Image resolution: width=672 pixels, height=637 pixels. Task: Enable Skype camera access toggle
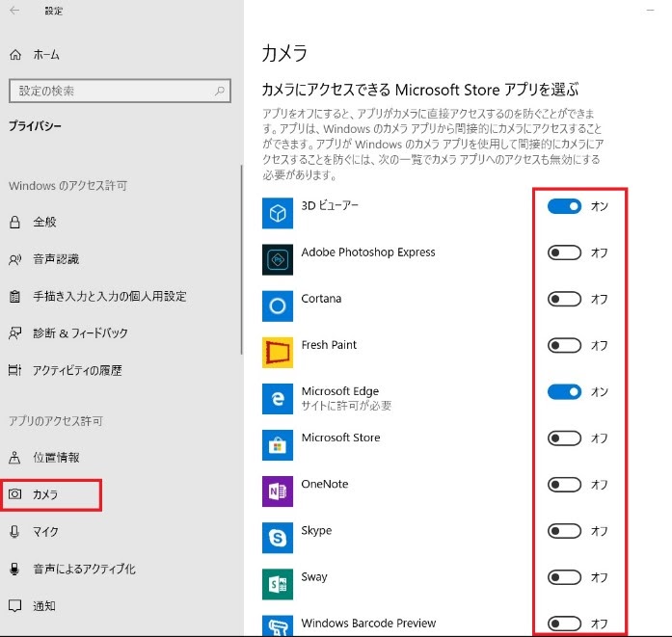click(x=564, y=531)
